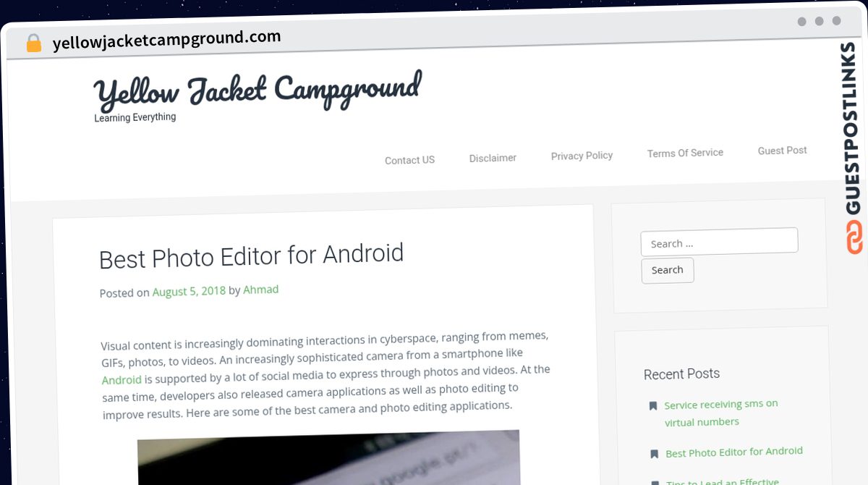Image resolution: width=868 pixels, height=485 pixels.
Task: Open the Guest Post menu item
Action: tap(782, 151)
